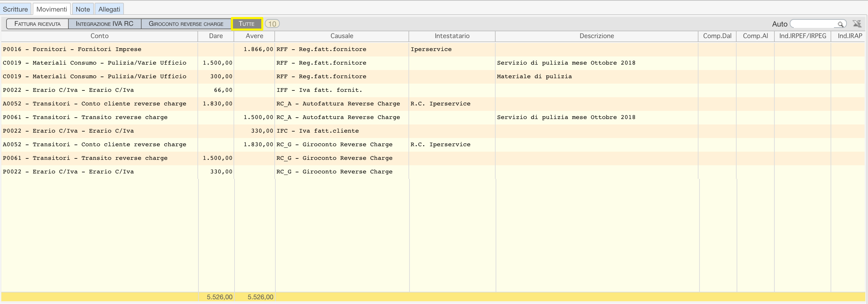This screenshot has height=304, width=868.
Task: Select the Tutte filter segment
Action: pos(247,24)
